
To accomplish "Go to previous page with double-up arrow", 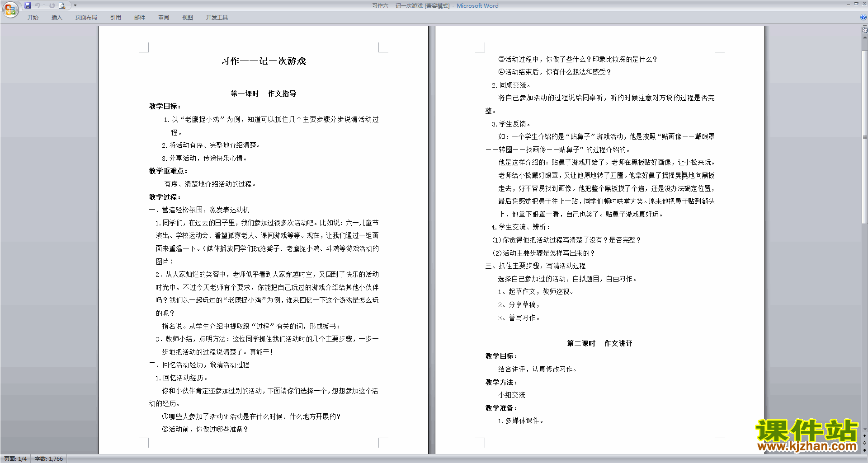I will click(865, 436).
